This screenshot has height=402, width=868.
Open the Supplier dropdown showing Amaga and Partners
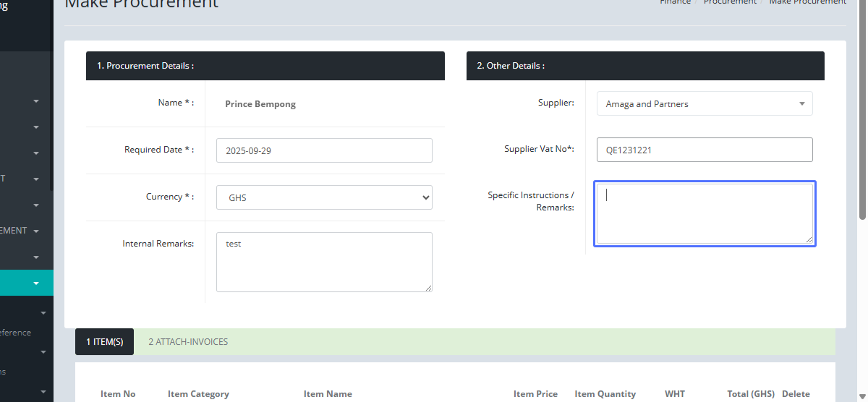[704, 103]
